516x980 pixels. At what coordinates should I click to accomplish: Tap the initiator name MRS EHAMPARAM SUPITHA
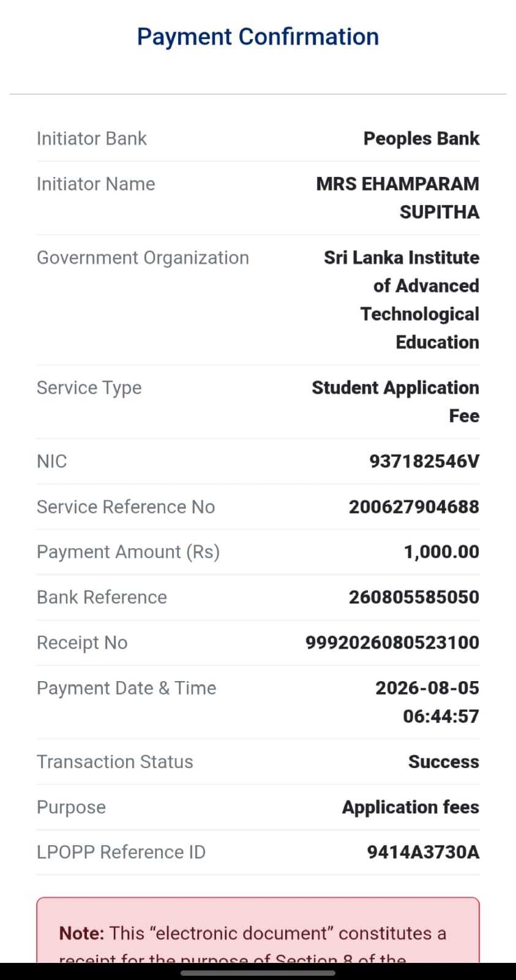tap(398, 198)
